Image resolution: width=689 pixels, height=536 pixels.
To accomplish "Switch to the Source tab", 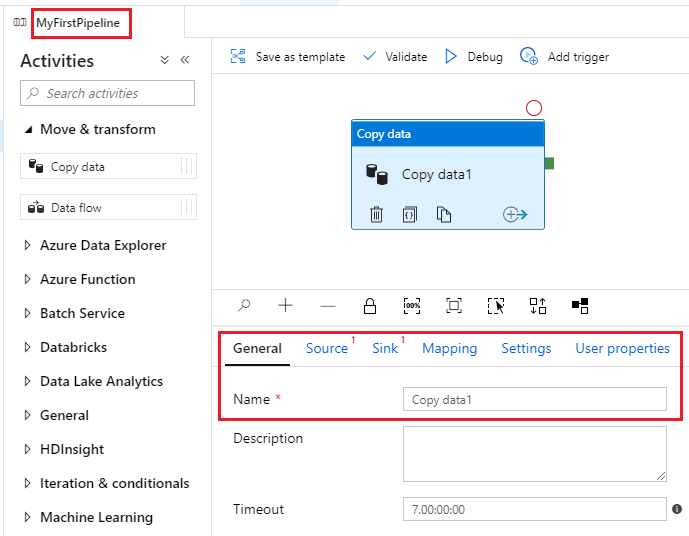I will click(327, 349).
